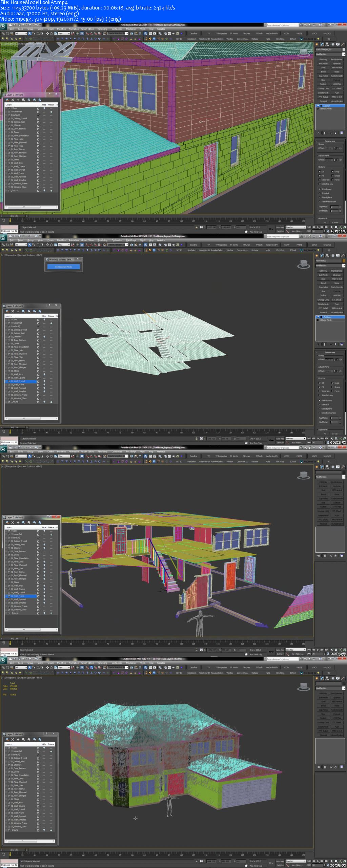Open Rendering menu in first frame

point(102,29)
